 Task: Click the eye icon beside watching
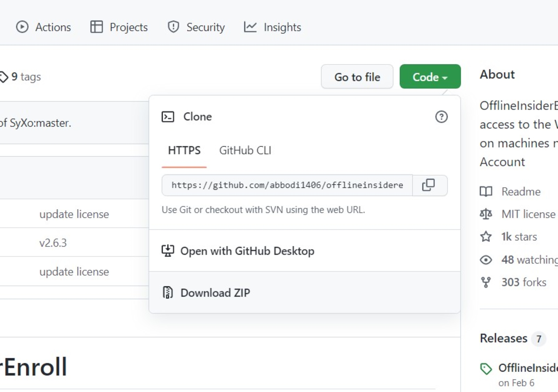click(486, 260)
